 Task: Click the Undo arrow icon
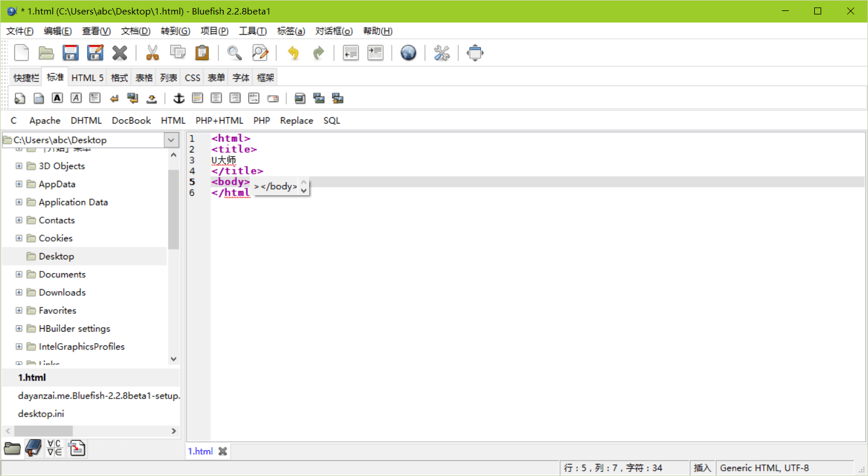tap(294, 53)
